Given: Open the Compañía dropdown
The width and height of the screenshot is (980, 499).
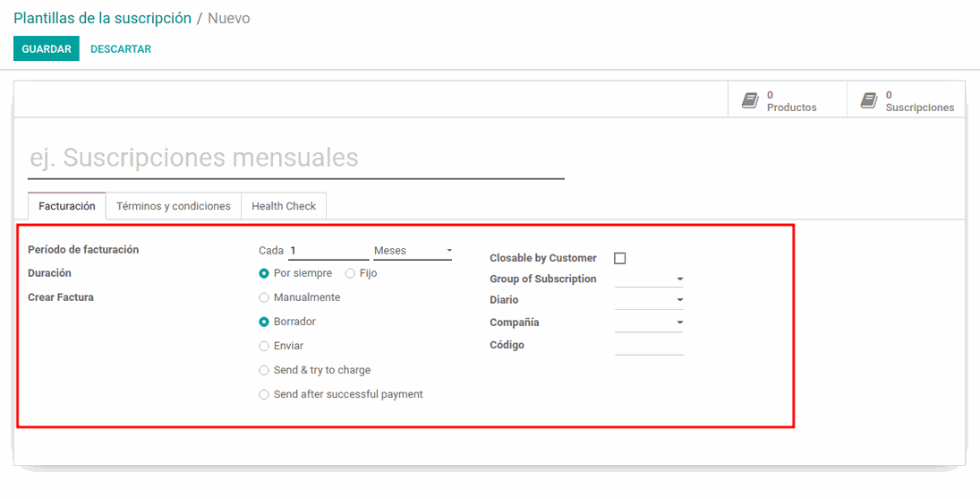Looking at the screenshot, I should coord(649,323).
